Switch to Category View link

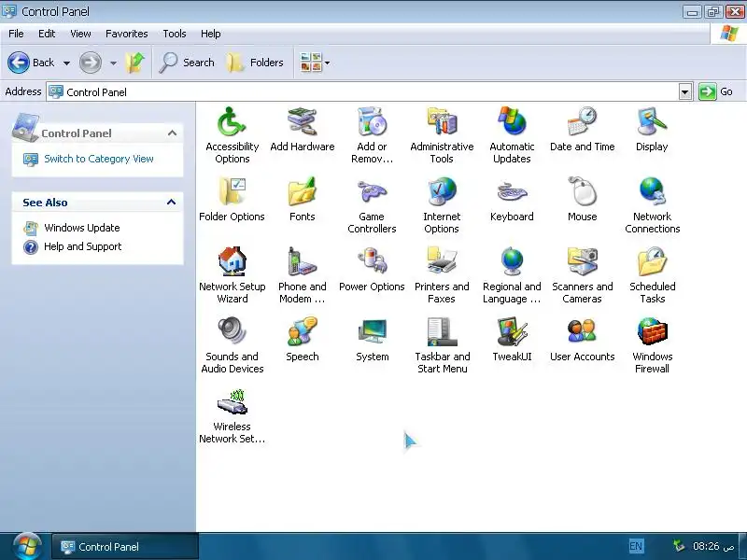99,159
